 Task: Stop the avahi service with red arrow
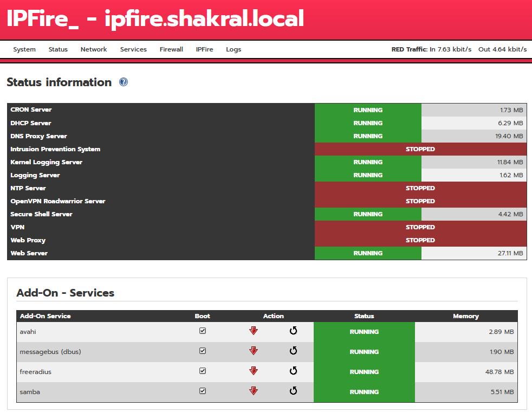(254, 331)
